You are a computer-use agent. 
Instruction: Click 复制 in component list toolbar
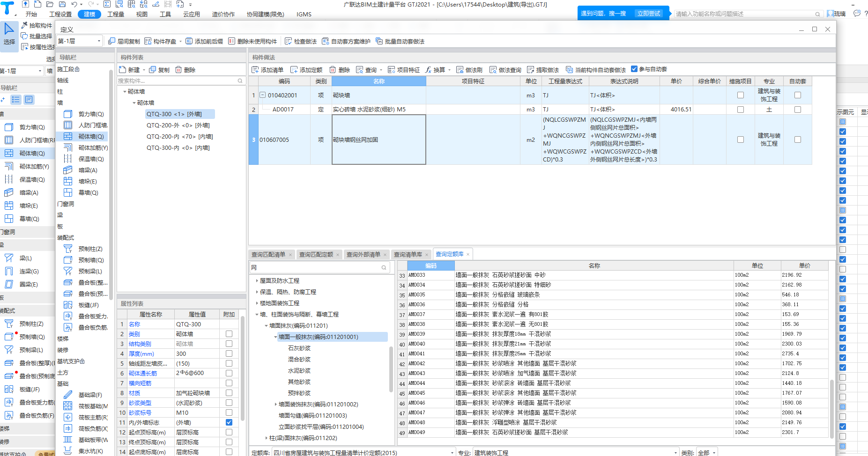[x=159, y=70]
